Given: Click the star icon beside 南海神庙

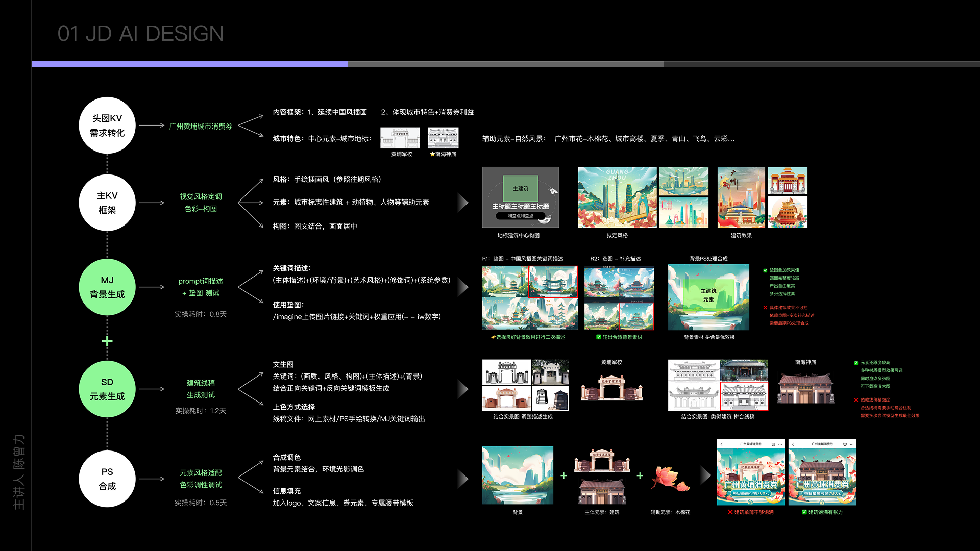Looking at the screenshot, I should coord(432,154).
